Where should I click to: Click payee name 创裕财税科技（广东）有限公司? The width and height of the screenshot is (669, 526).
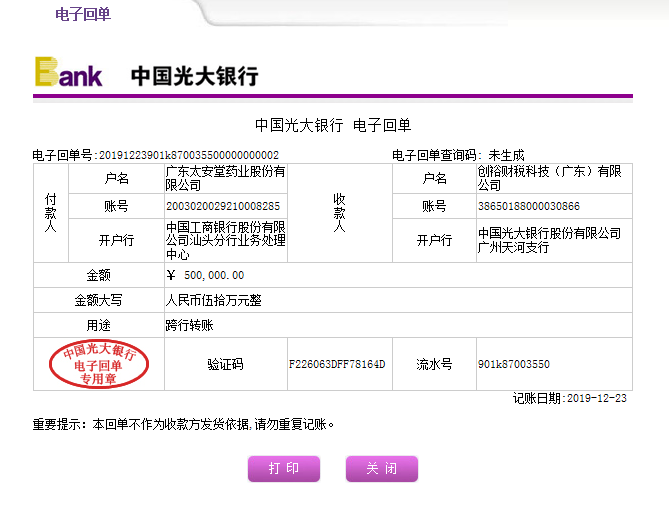[550, 178]
